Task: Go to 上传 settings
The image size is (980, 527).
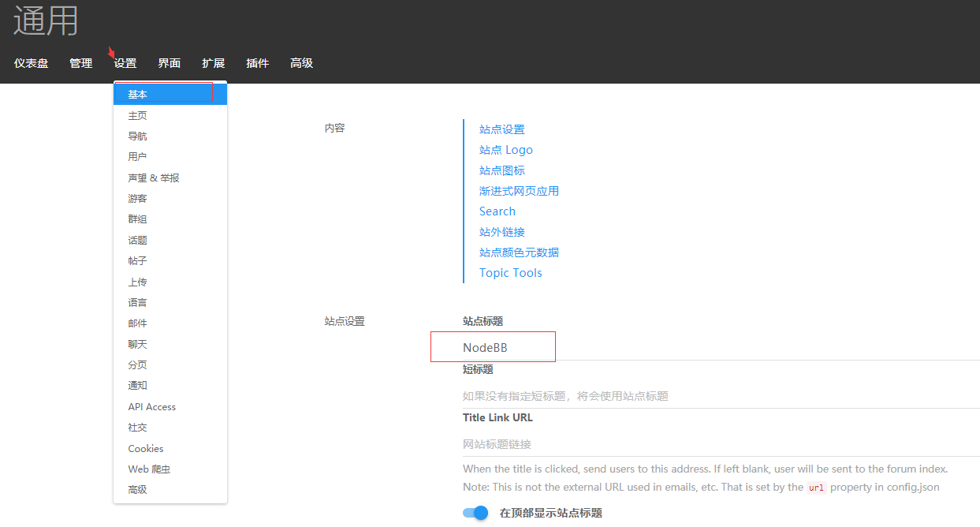Action: click(170, 282)
